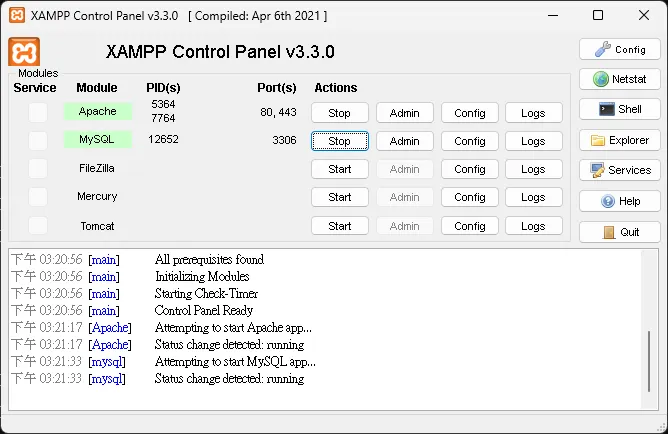This screenshot has height=434, width=668.
Task: Maximize the XAMPP Control Panel window
Action: coord(598,15)
